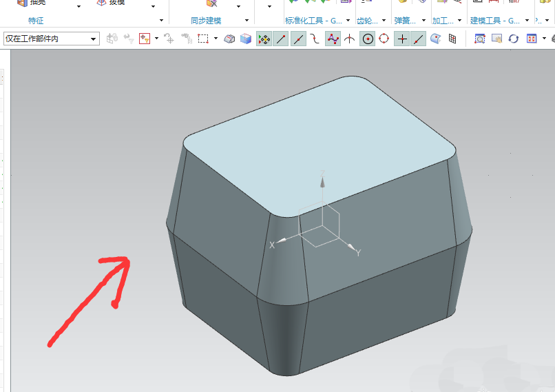Image resolution: width=555 pixels, height=392 pixels.
Task: Expand the 同步建模 group dropdown arrow
Action: point(247,21)
